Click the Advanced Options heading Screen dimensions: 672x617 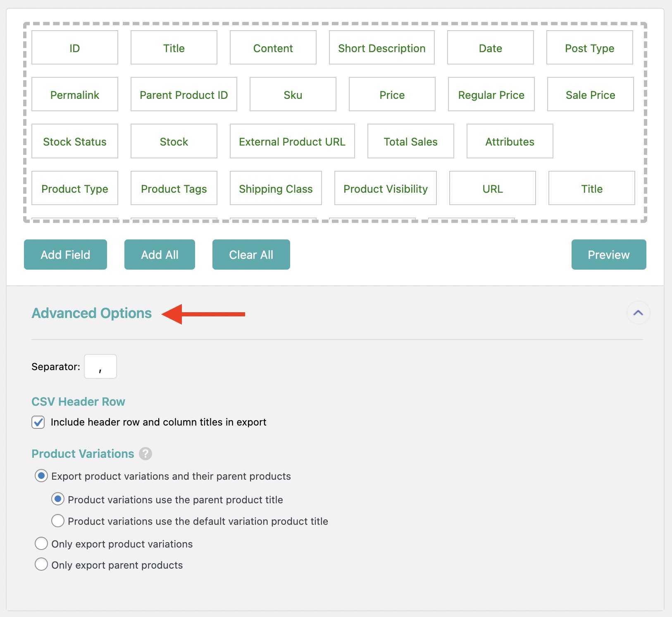[x=92, y=313]
